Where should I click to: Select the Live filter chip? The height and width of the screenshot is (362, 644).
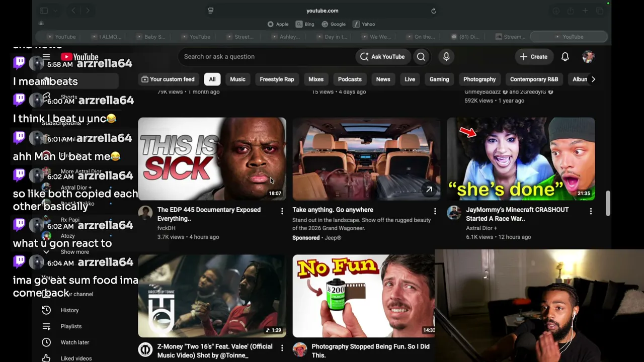[x=410, y=79]
